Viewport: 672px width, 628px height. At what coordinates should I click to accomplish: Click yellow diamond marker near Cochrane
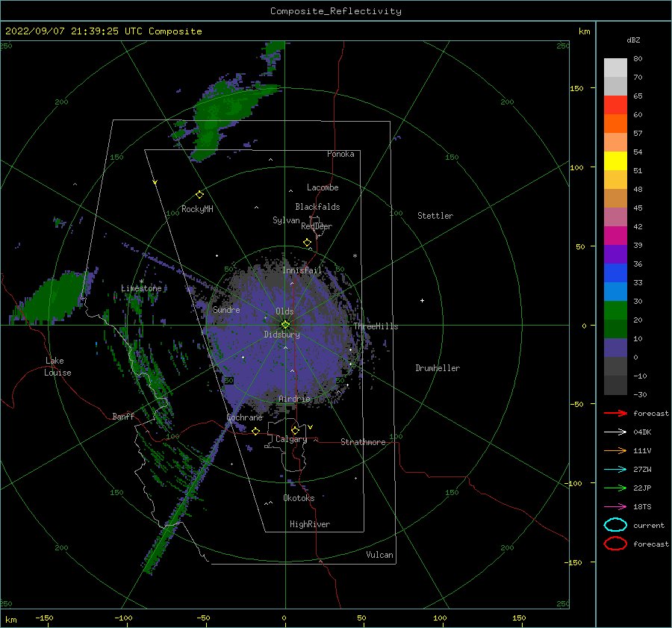click(255, 431)
